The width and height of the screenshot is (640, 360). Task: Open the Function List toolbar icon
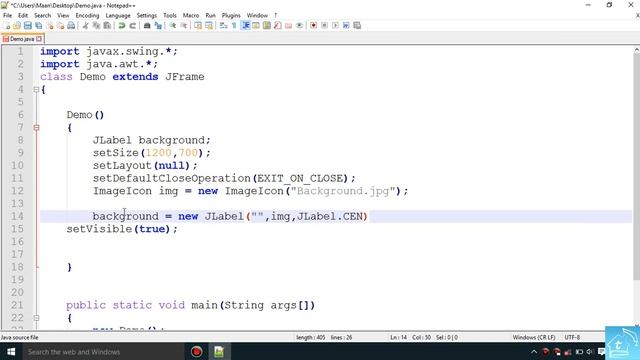pyautogui.click(x=277, y=25)
